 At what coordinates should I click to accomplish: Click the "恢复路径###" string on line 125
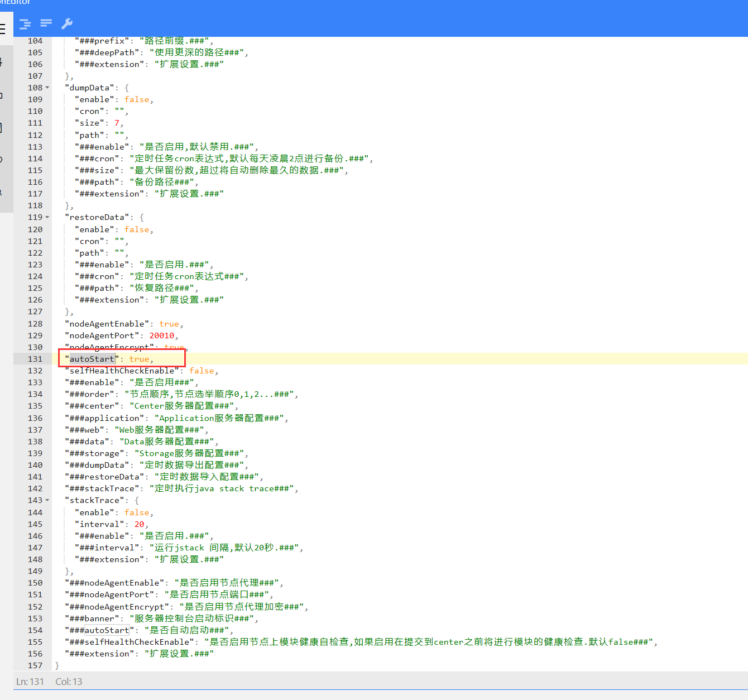(162, 288)
